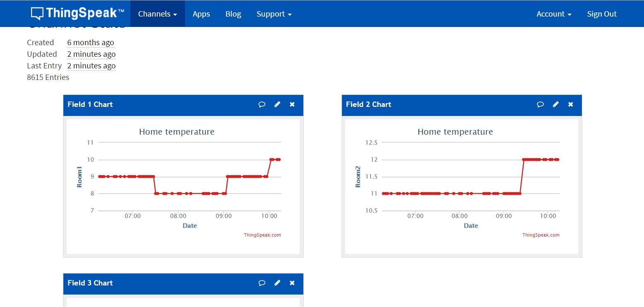Edit Field 3 Chart settings via pencil

(x=277, y=283)
